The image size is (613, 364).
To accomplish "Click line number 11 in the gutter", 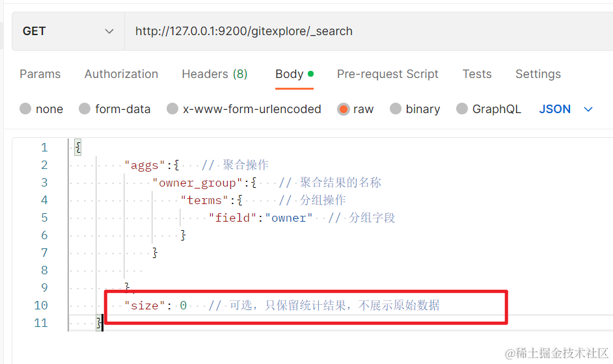I will (40, 323).
